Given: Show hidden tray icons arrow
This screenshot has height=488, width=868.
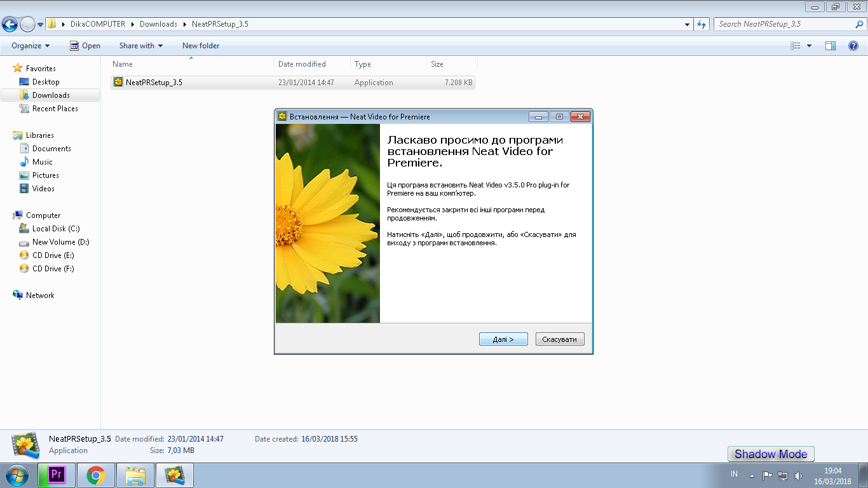Looking at the screenshot, I should 752,475.
